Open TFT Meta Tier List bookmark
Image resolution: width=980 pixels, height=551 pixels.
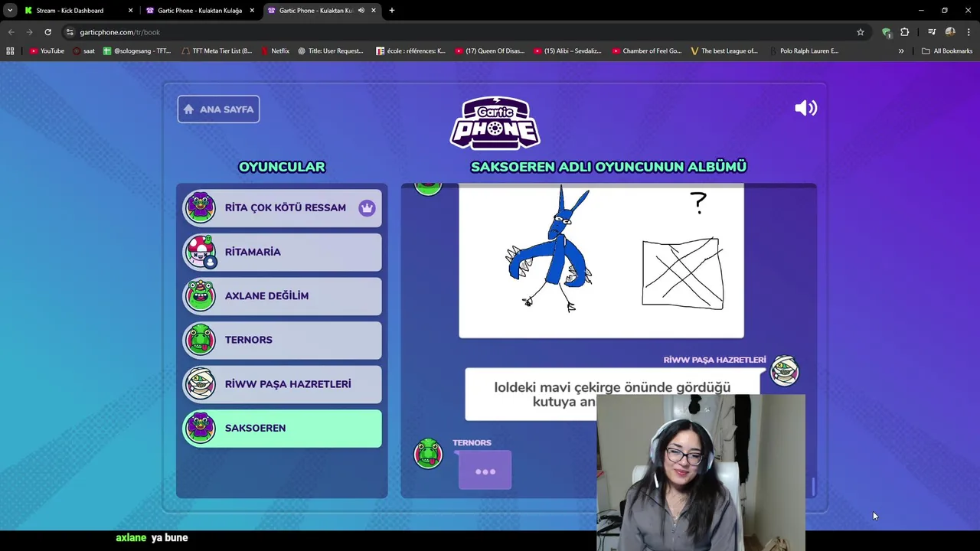tap(217, 51)
